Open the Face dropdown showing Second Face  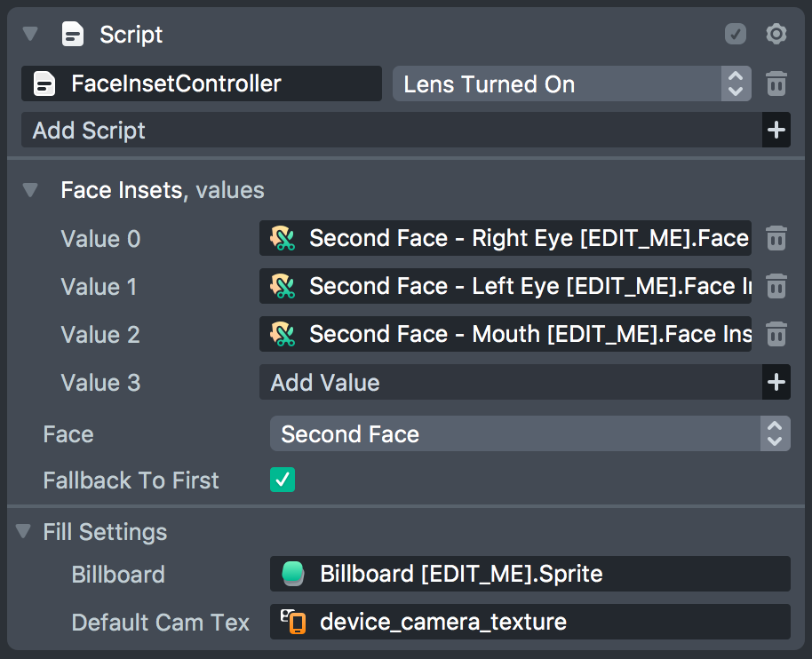(x=529, y=434)
